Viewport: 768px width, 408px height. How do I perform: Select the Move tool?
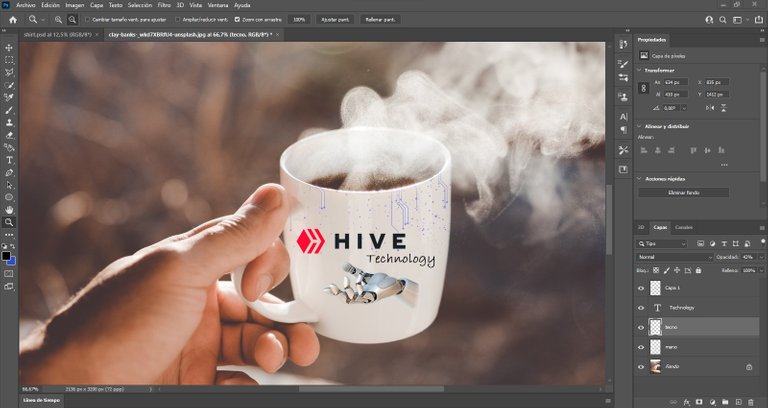tap(9, 48)
